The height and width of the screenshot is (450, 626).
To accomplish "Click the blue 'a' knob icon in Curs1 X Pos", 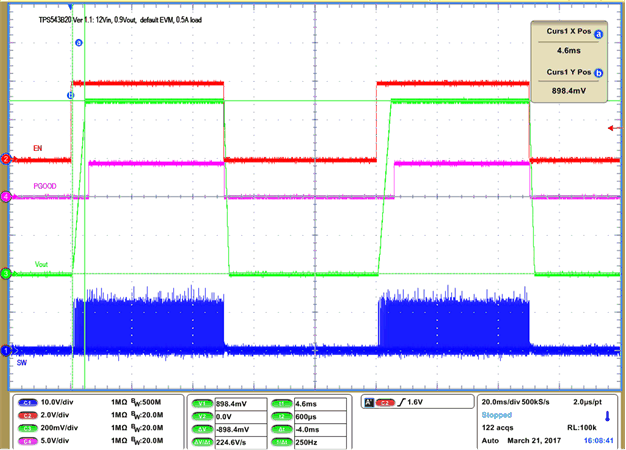I will point(598,34).
